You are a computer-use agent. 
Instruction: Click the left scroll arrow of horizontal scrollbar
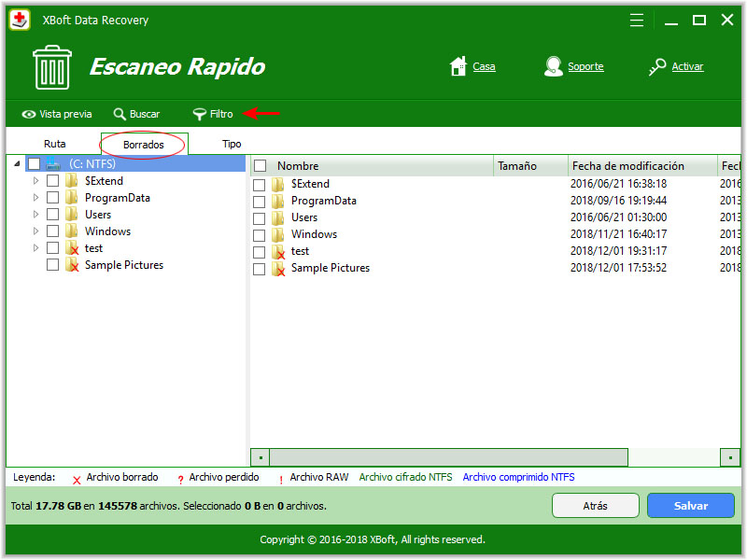click(261, 457)
